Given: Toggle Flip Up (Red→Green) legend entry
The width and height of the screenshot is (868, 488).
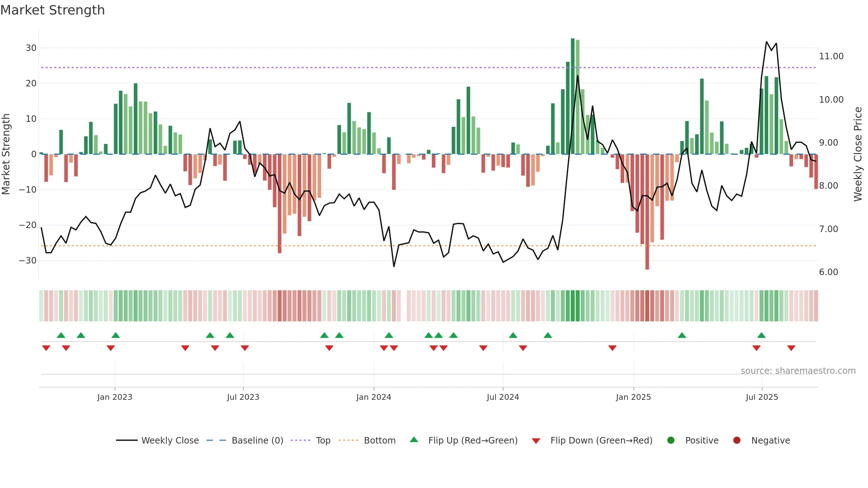Looking at the screenshot, I should coord(464,440).
